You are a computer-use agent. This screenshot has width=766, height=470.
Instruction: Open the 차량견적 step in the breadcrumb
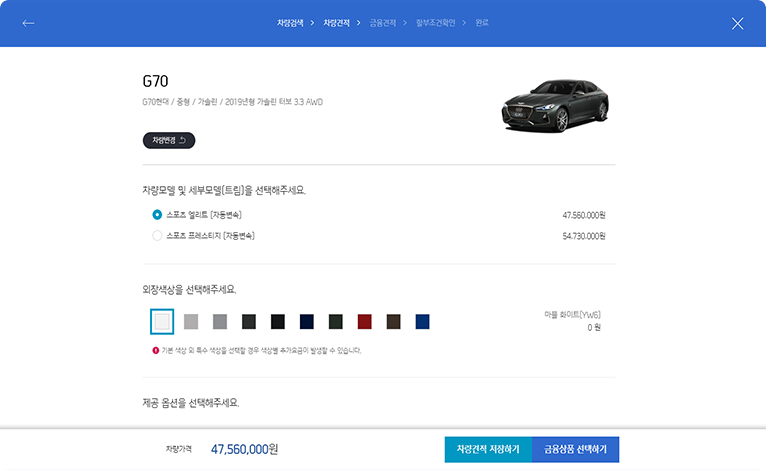(x=337, y=23)
